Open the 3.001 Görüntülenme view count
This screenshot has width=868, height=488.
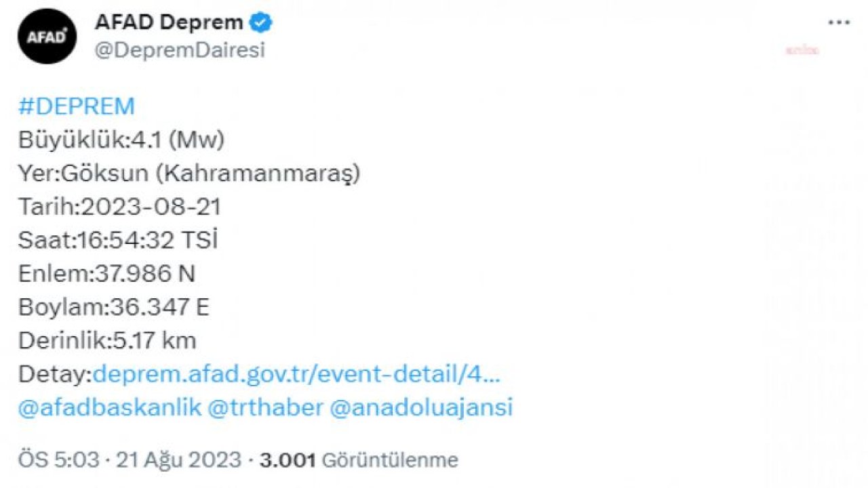point(359,460)
